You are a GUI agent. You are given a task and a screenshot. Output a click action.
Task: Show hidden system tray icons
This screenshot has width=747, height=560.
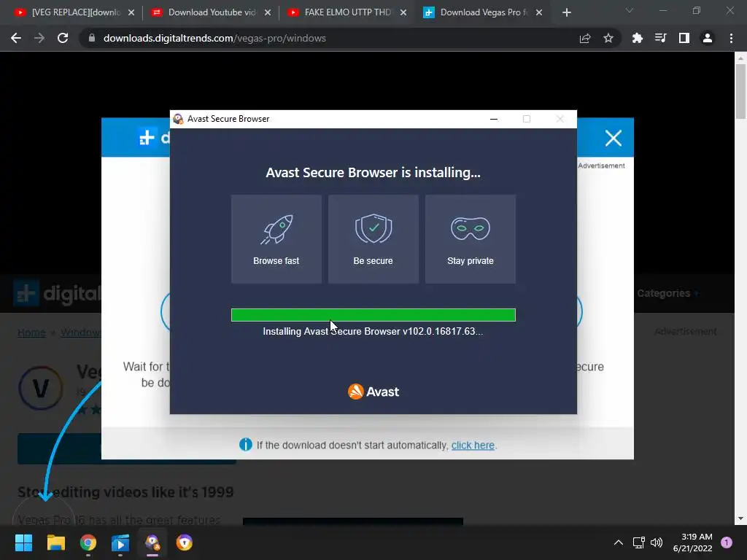pos(619,542)
